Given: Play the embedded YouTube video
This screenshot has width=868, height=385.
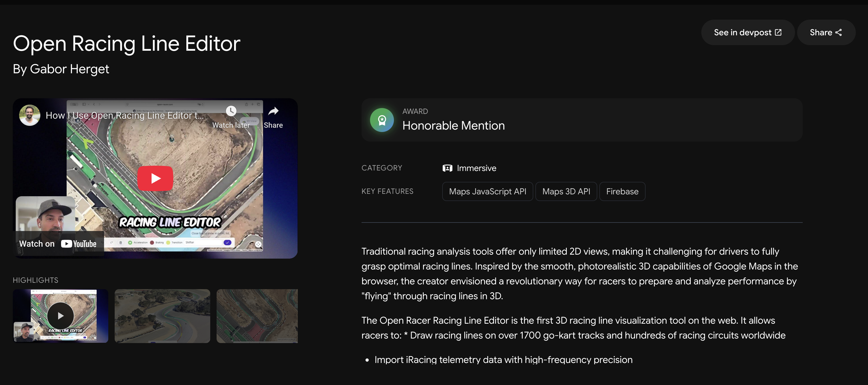Looking at the screenshot, I should [x=155, y=178].
